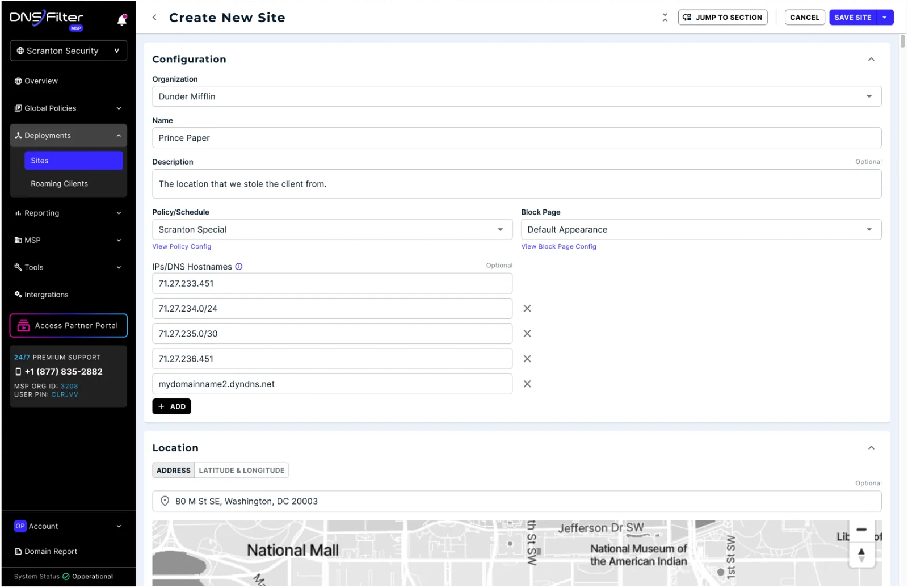
Task: Switch to the Latitude & Longitude tab
Action: pos(242,471)
